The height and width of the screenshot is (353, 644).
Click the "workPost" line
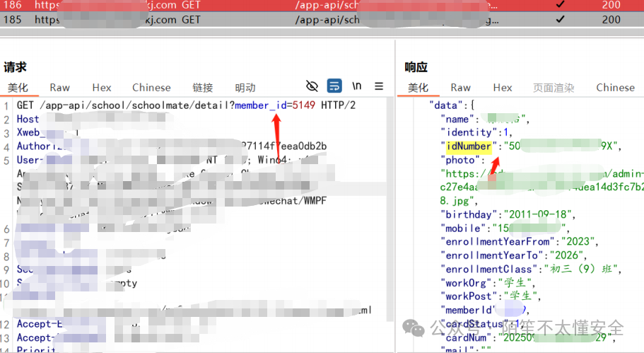pyautogui.click(x=491, y=296)
